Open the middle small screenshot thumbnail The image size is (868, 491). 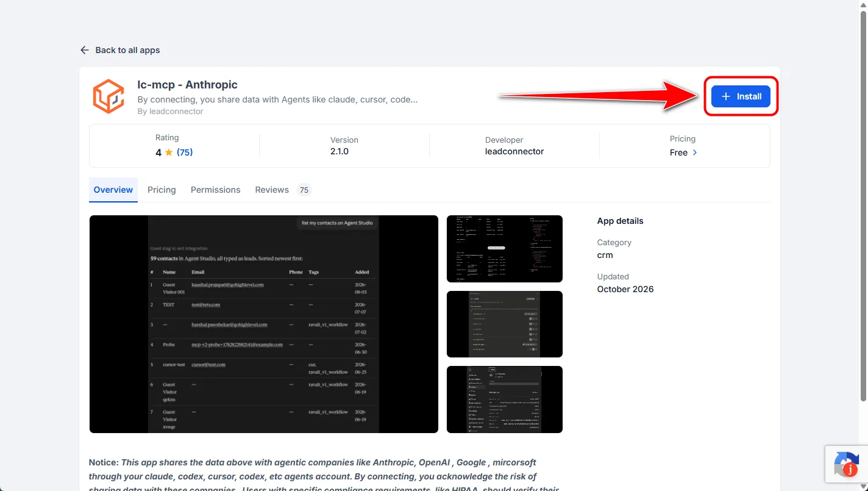(505, 324)
